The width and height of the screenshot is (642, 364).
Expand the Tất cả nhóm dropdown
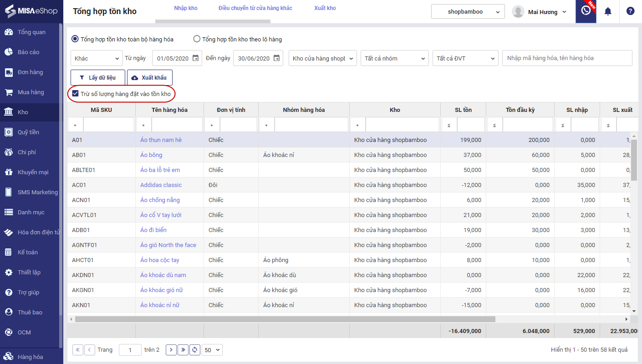394,58
